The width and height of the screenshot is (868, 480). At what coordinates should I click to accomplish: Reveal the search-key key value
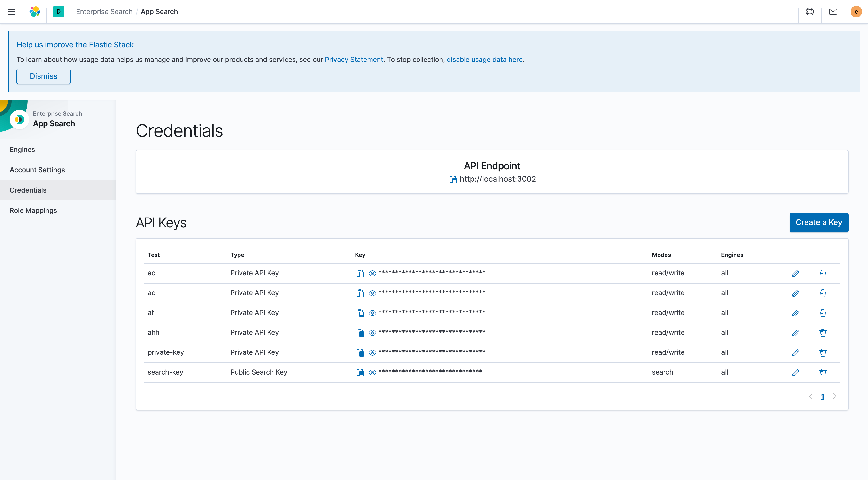click(372, 373)
